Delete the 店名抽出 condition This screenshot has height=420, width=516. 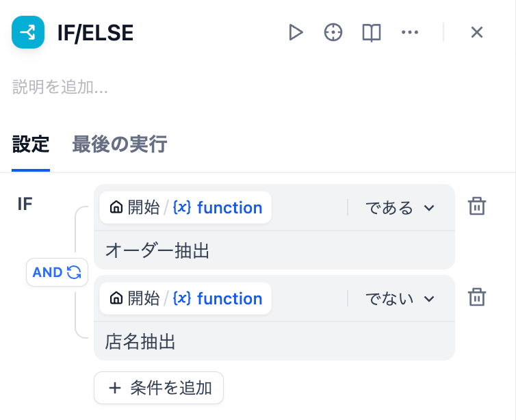pyautogui.click(x=476, y=298)
